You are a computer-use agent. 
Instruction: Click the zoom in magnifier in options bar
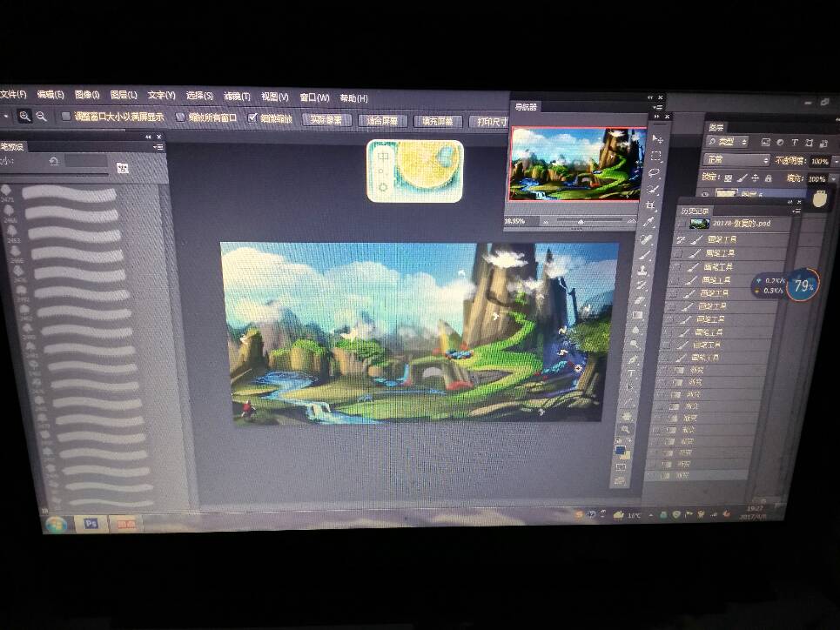(24, 116)
